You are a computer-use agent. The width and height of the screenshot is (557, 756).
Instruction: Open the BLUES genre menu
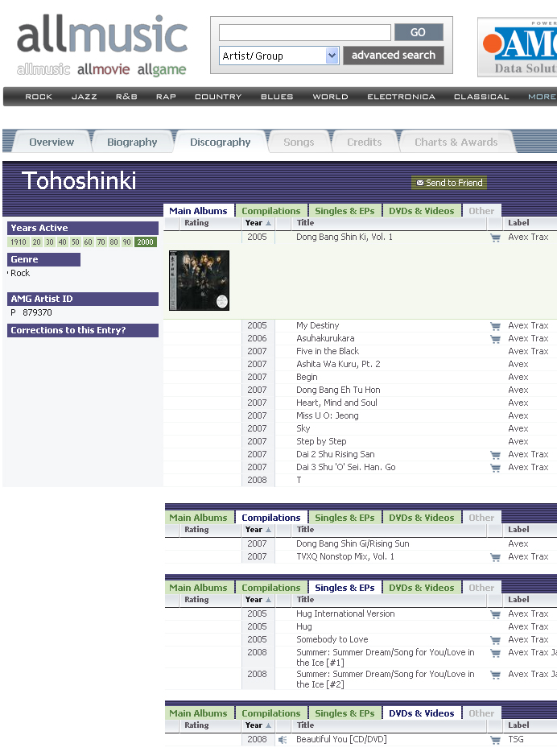[277, 97]
